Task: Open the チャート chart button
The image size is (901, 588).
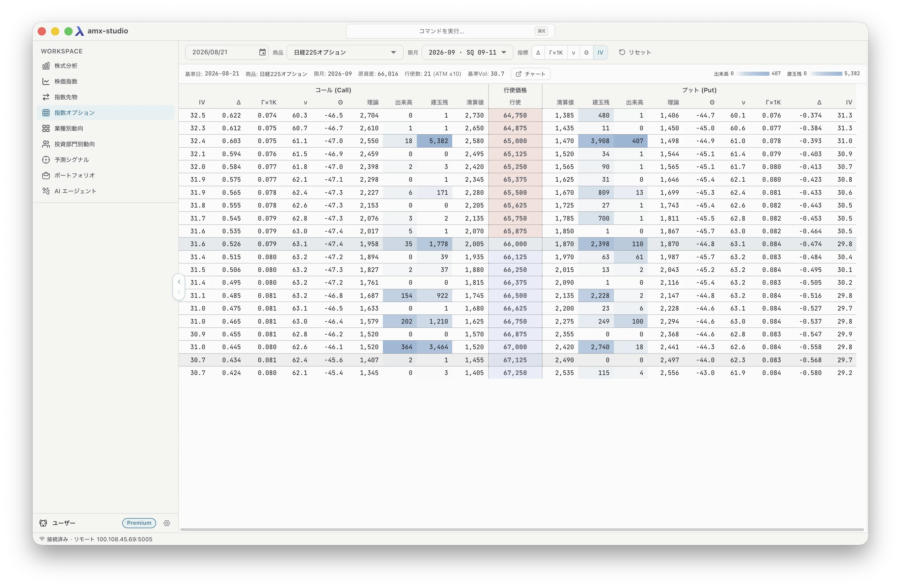Action: 530,74
